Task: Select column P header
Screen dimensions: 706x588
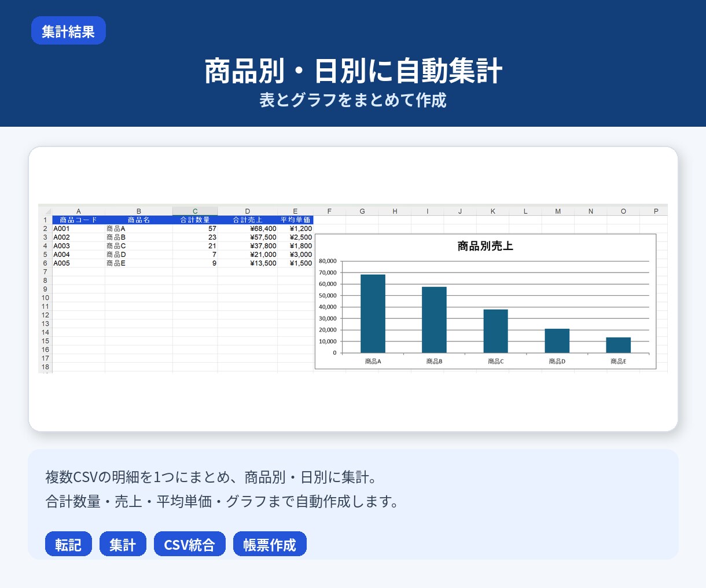Action: pos(656,211)
